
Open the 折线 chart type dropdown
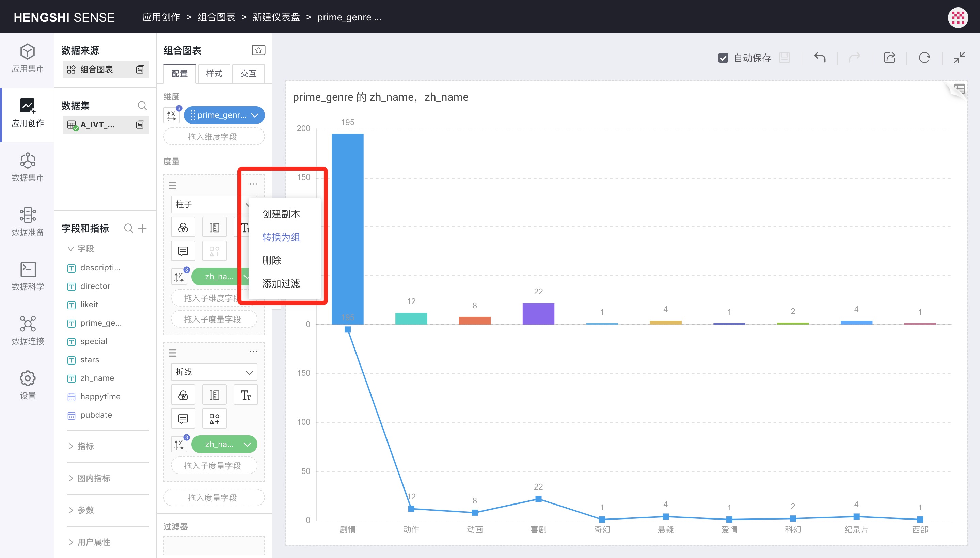pos(214,372)
